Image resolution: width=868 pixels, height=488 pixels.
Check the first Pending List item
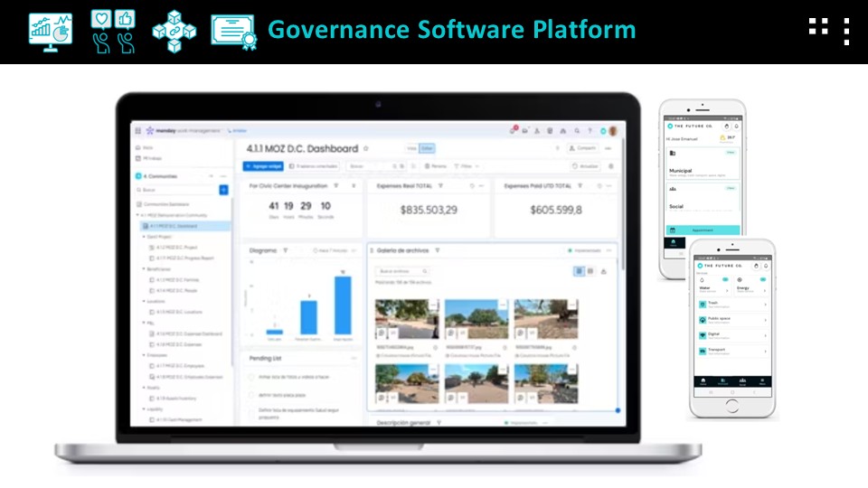click(x=250, y=376)
